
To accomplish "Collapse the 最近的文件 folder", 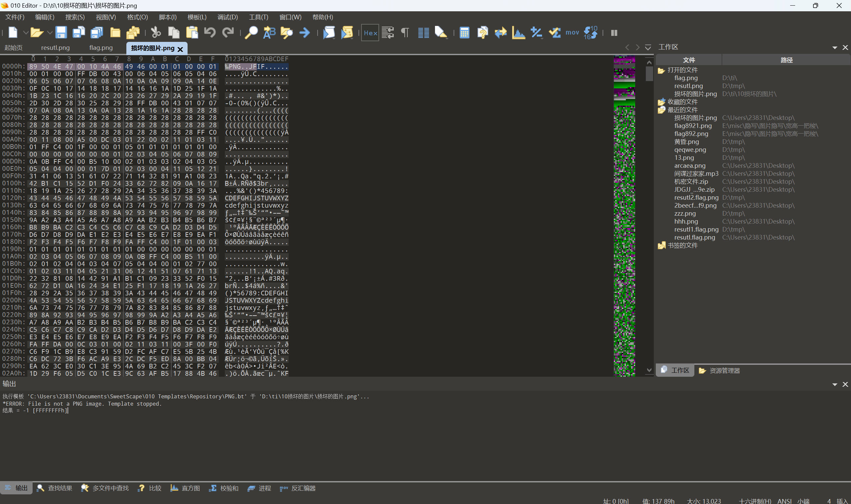I will (x=661, y=110).
